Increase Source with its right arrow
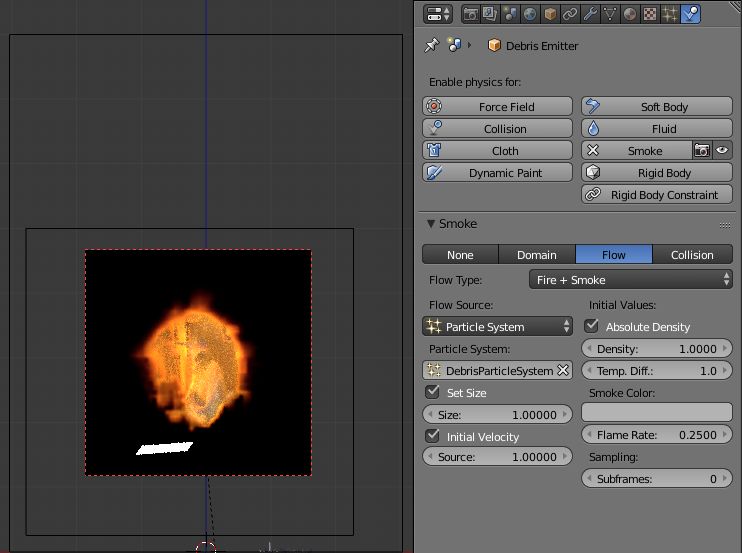This screenshot has width=742, height=553. click(x=565, y=456)
